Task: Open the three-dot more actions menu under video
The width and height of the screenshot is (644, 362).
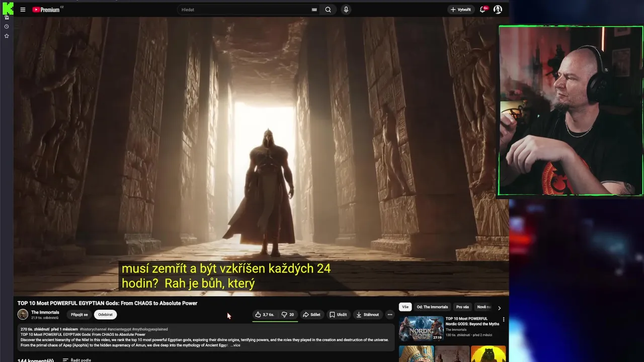Action: pos(389,315)
